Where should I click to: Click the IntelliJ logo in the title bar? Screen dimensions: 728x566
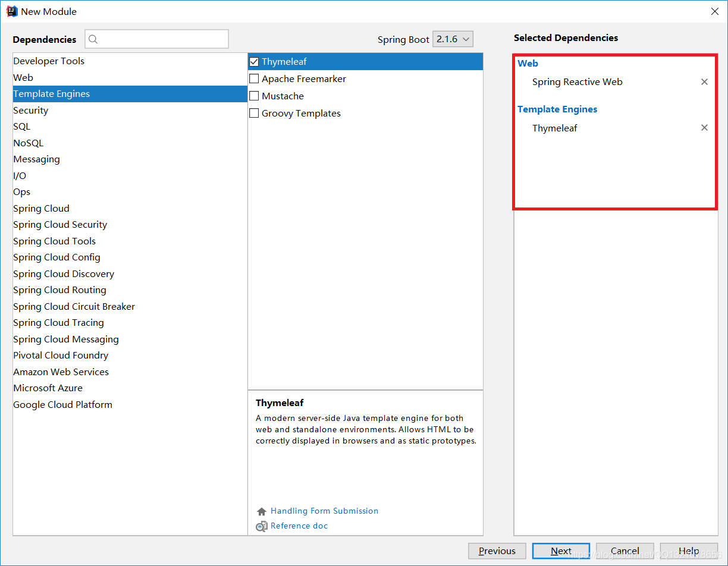tap(11, 11)
